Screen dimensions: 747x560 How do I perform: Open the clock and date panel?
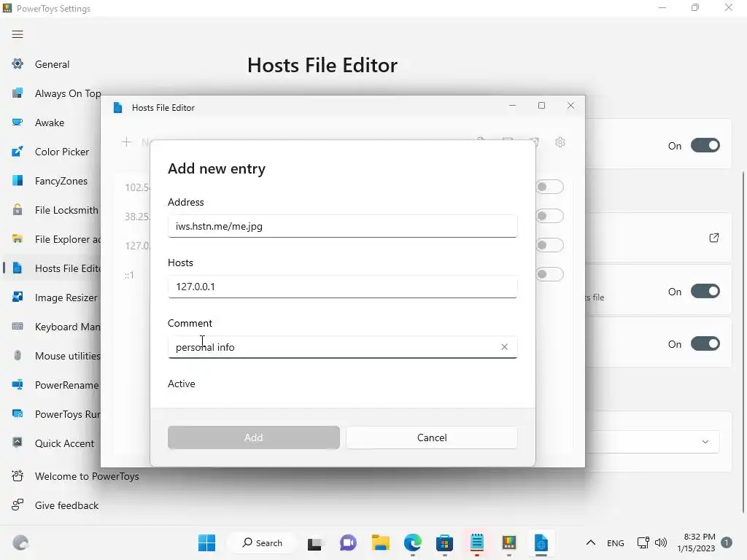click(x=696, y=542)
